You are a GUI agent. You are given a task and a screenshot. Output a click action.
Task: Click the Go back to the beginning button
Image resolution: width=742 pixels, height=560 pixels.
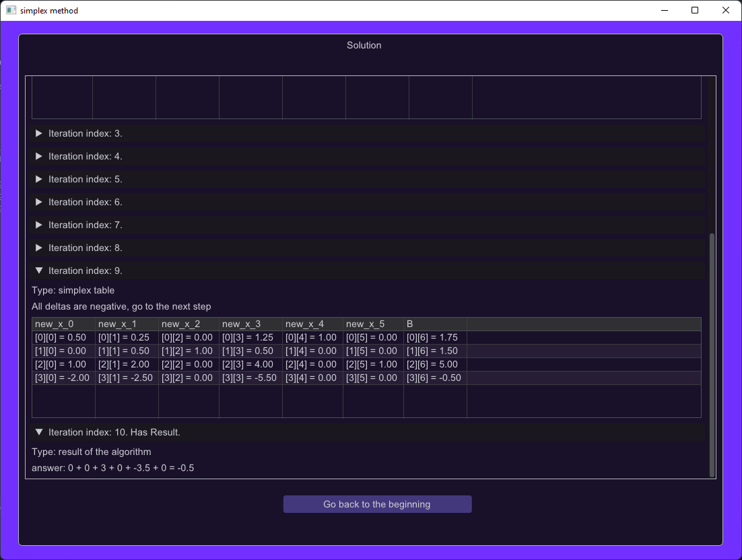pyautogui.click(x=377, y=503)
